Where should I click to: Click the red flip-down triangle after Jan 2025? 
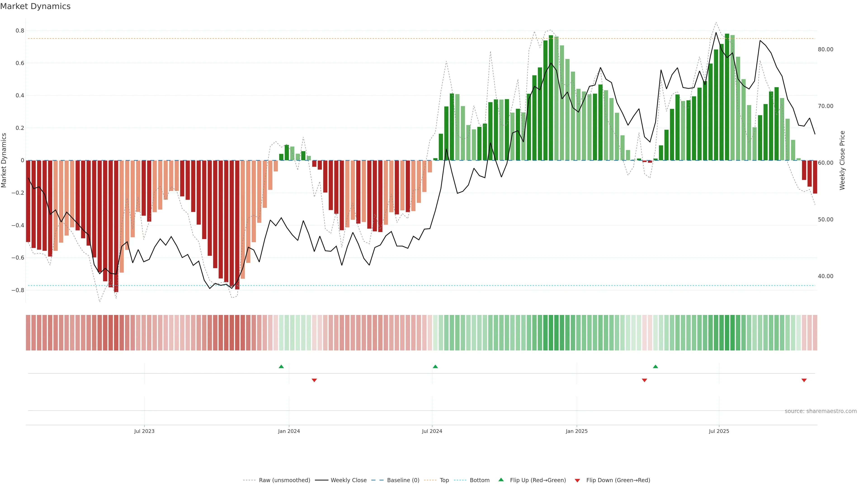(x=645, y=380)
